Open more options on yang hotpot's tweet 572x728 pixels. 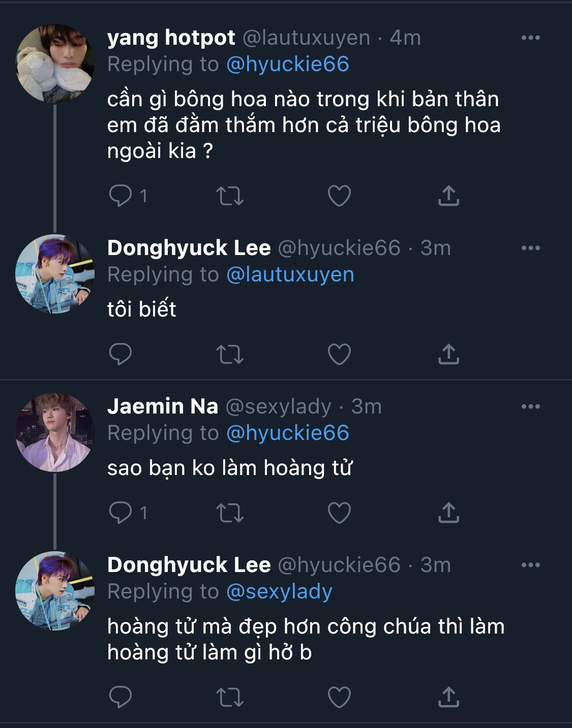click(x=530, y=38)
